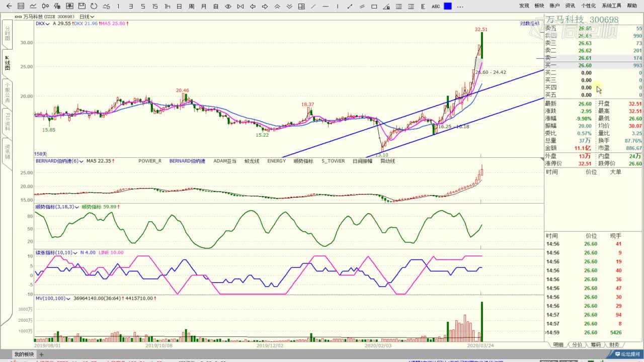Image resolution: width=644 pixels, height=362 pixels.
Task: Click the back arrow toolbar icon
Action: pyautogui.click(x=9, y=6)
